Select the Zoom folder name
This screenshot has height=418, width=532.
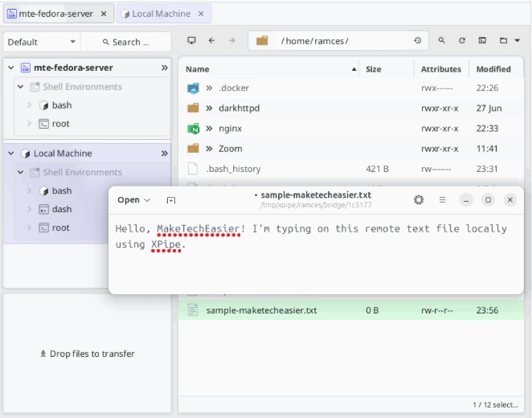231,149
